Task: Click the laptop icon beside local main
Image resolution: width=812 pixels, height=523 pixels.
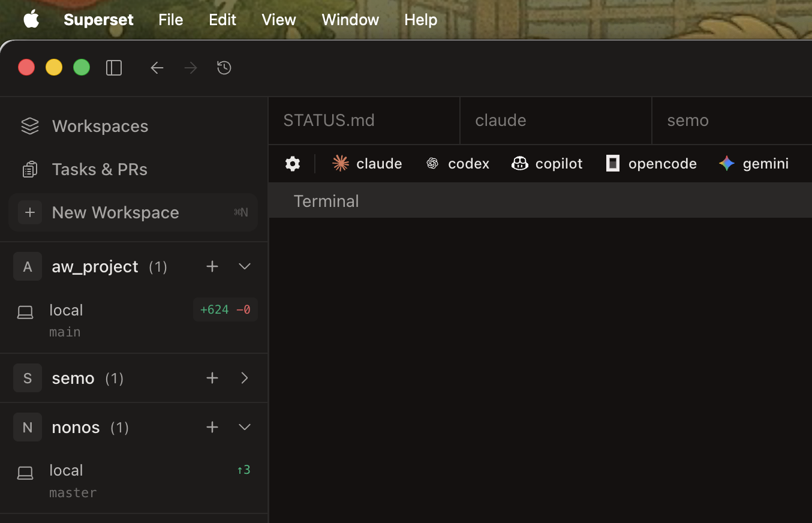Action: [25, 312]
